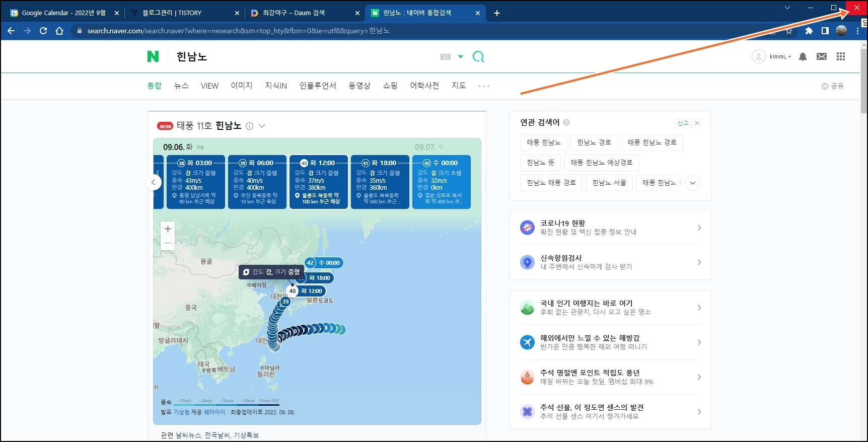Open the 어학사전 tab

click(424, 86)
